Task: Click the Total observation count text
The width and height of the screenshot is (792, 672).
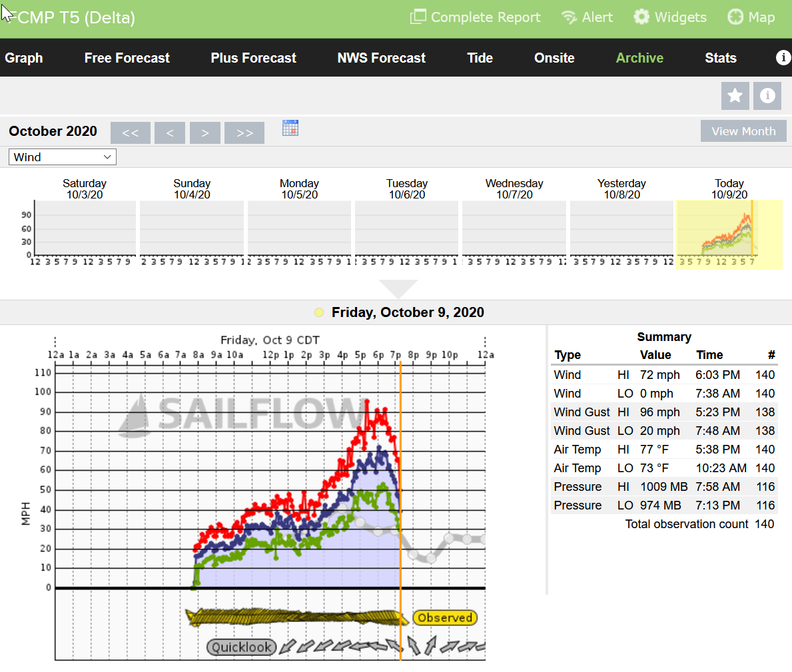Action: (x=687, y=525)
